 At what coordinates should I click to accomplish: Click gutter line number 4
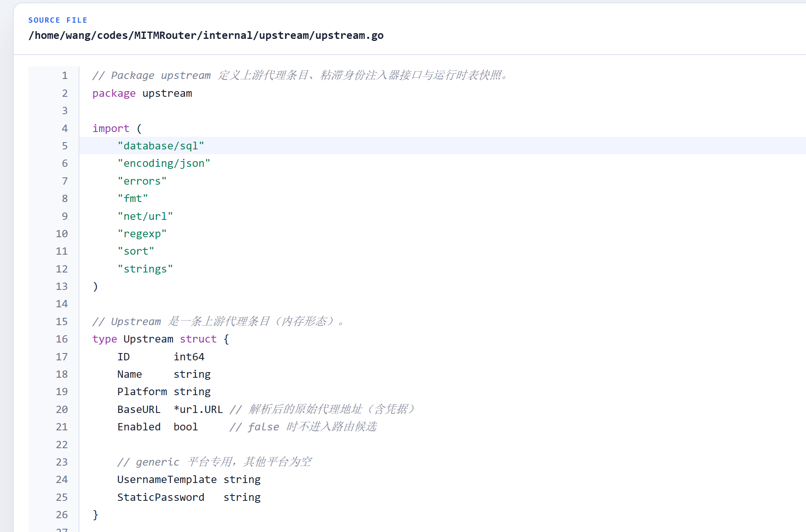pos(65,128)
